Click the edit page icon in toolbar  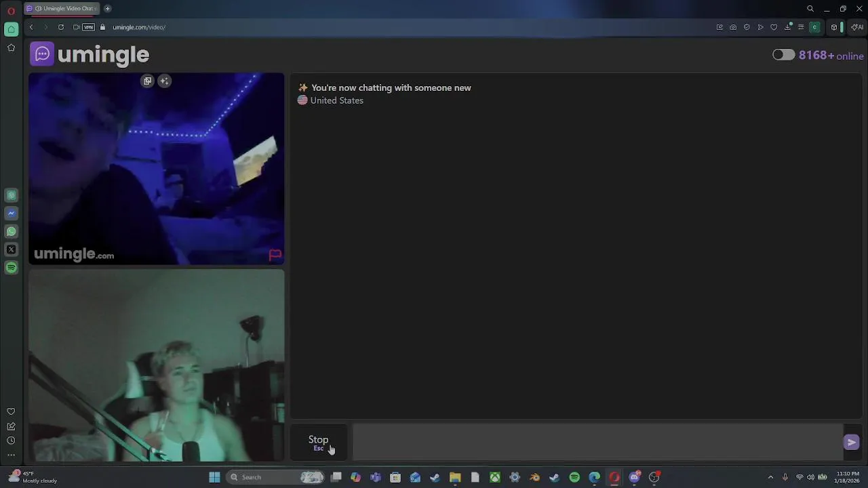click(719, 27)
